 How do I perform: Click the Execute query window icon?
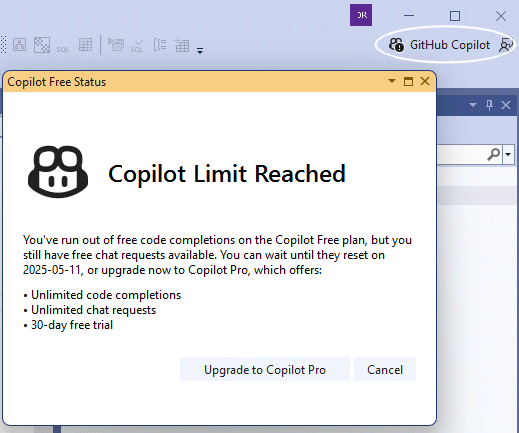(x=116, y=44)
